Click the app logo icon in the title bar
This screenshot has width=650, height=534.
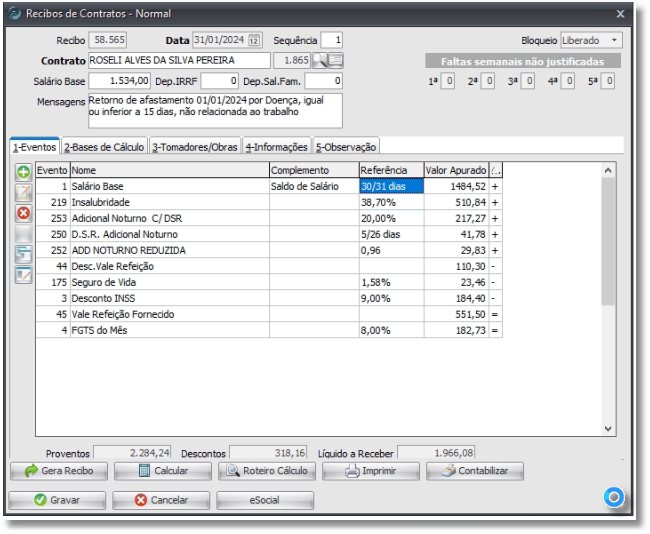14,13
